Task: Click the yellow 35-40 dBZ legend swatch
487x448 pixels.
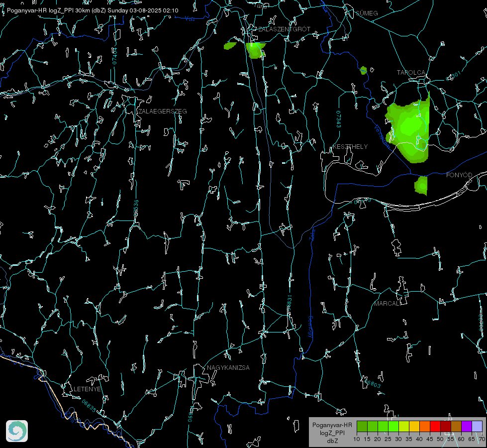Action: pos(414,426)
